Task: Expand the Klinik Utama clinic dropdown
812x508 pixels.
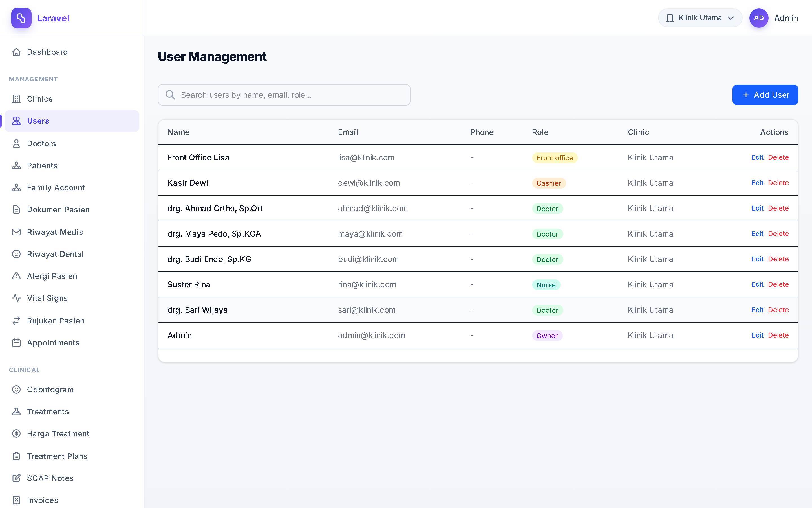Action: [700, 18]
